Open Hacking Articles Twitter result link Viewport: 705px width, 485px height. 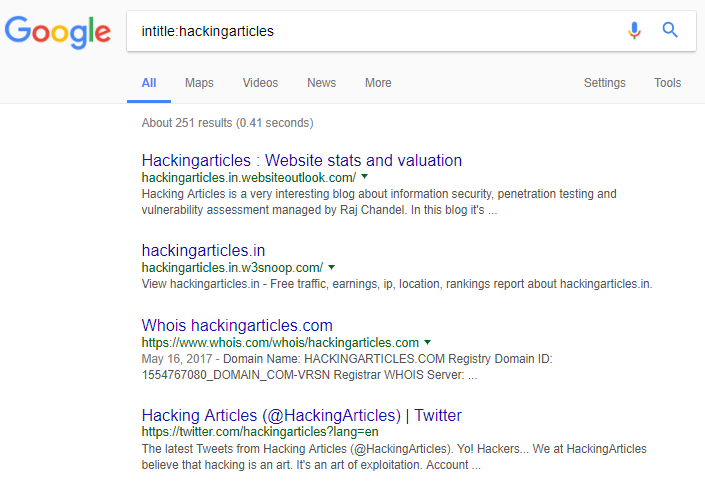pyautogui.click(x=301, y=415)
